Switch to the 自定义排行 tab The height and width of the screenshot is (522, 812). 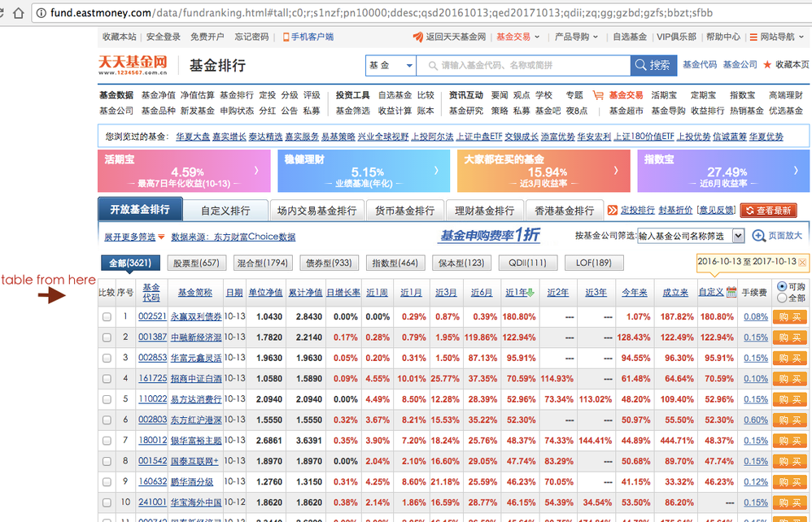point(225,211)
